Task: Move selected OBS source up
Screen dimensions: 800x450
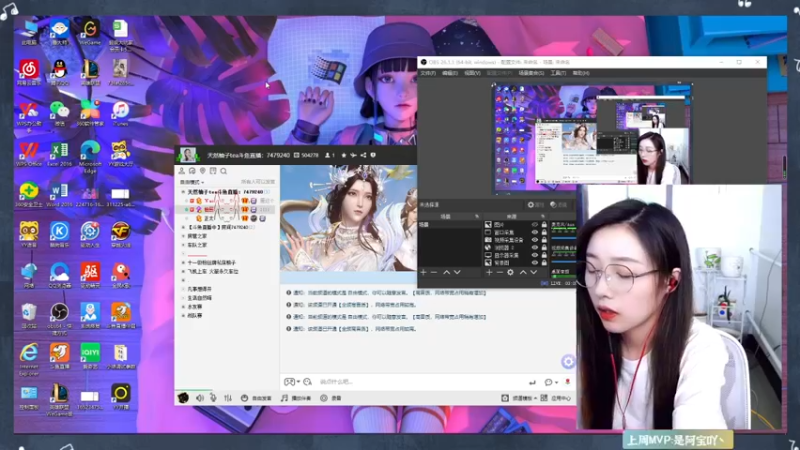Action: tap(522, 272)
